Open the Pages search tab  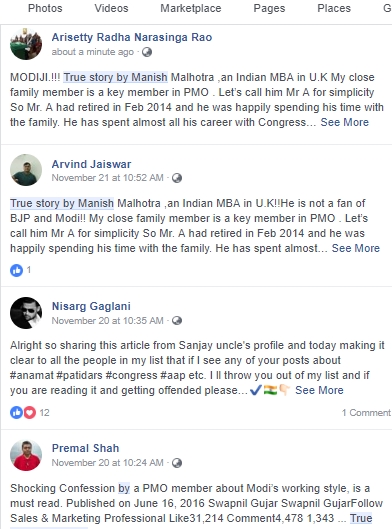269,8
